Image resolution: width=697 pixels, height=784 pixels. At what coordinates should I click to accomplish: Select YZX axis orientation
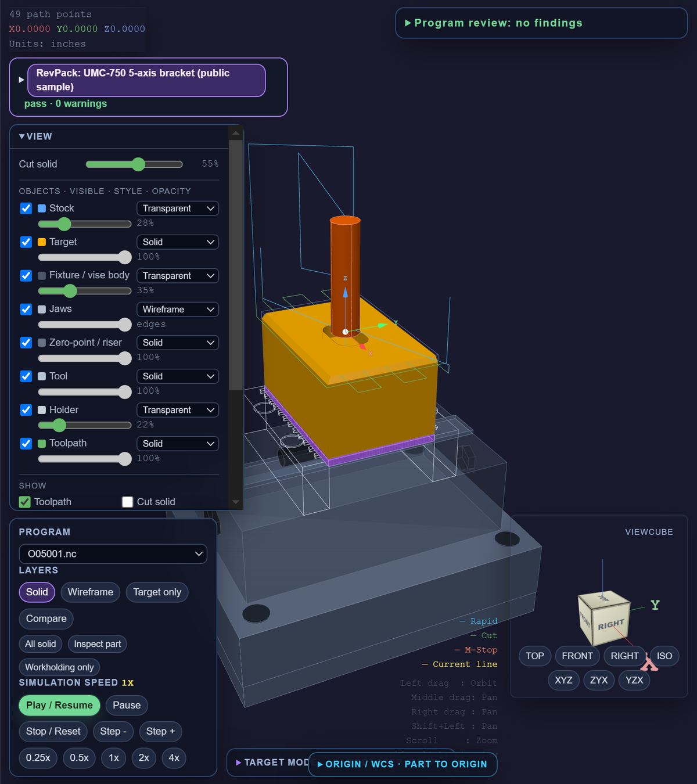point(634,681)
